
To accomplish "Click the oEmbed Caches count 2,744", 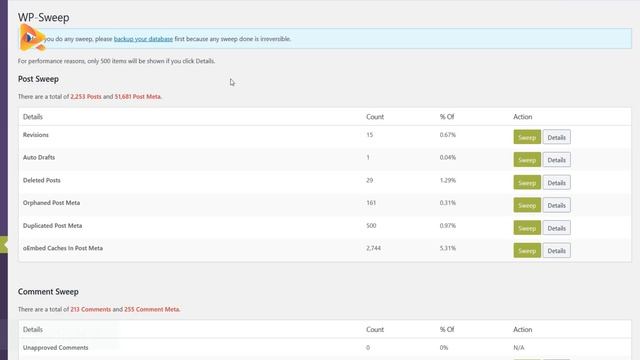I will (x=373, y=248).
